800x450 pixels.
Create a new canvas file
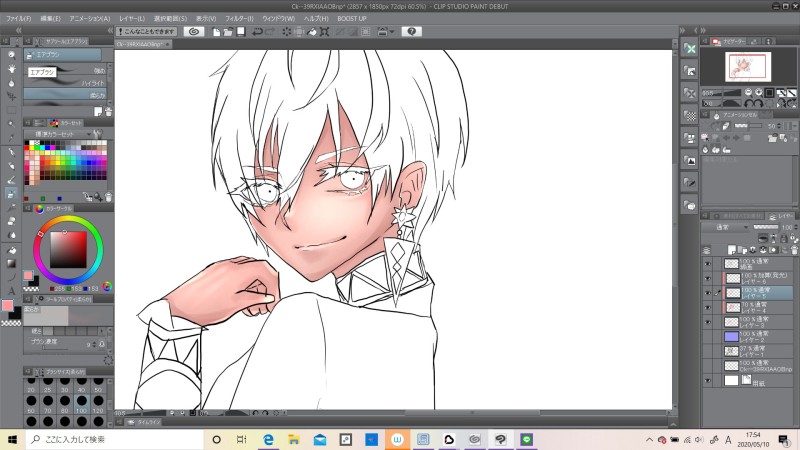click(x=216, y=32)
